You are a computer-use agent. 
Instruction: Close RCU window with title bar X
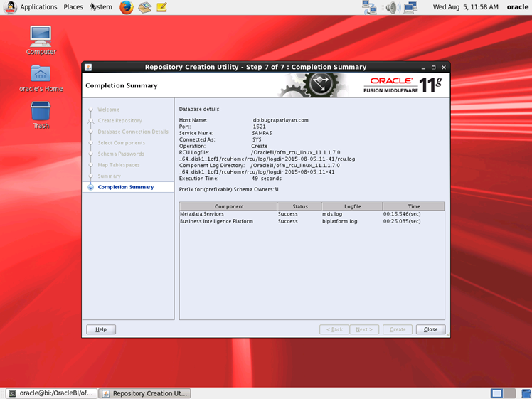443,68
